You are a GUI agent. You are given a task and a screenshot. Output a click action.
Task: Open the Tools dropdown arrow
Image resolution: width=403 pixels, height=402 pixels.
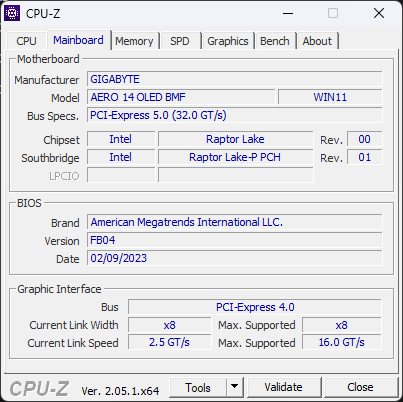(x=235, y=387)
